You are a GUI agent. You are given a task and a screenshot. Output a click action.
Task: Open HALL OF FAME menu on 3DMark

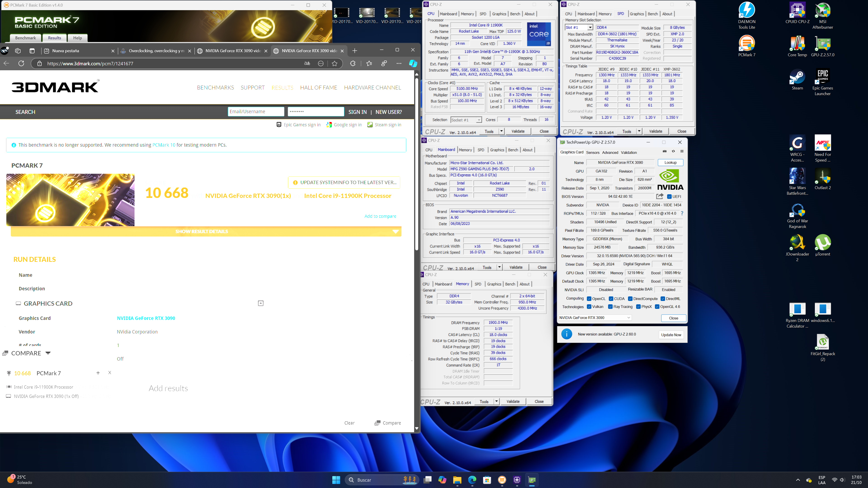click(318, 88)
